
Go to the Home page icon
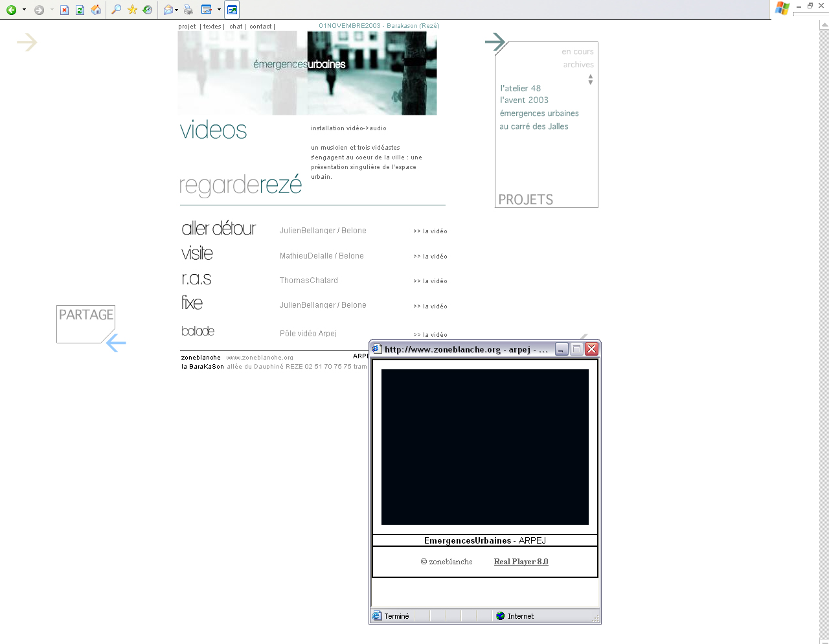tap(96, 10)
